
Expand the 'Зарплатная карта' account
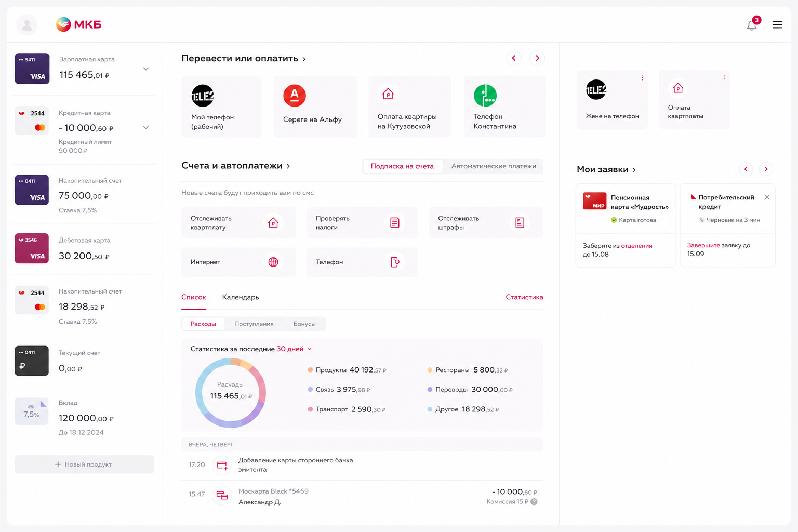pyautogui.click(x=146, y=69)
